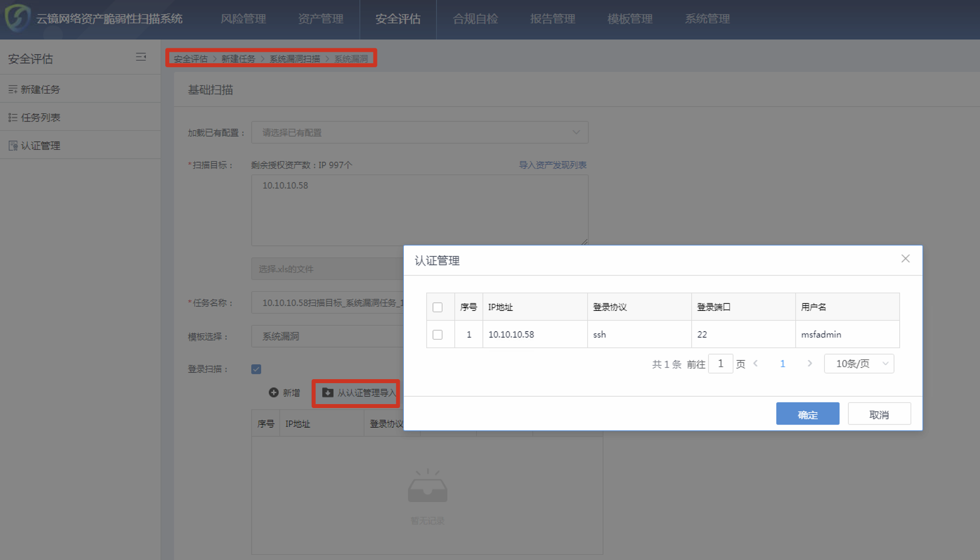Toggle the checkbox for entry 10.10.10.58
This screenshot has width=980, height=560.
click(x=438, y=334)
